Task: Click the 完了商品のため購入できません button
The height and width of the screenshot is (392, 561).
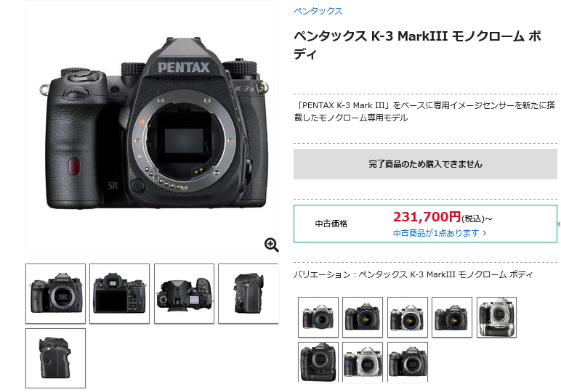Action: click(425, 164)
